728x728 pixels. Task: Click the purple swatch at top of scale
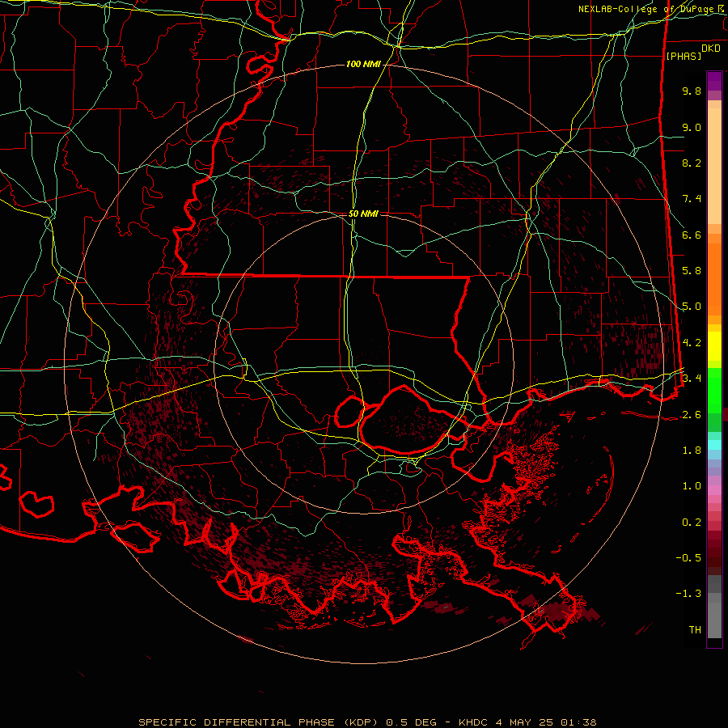(714, 81)
